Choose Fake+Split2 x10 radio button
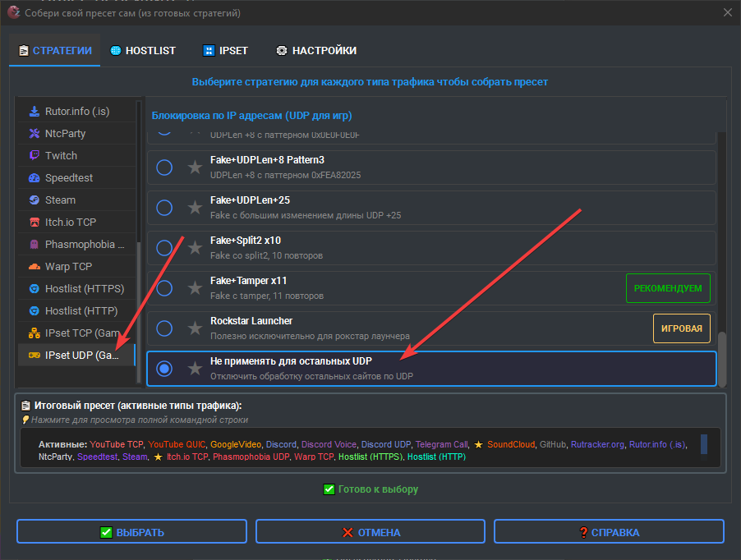 pos(164,247)
